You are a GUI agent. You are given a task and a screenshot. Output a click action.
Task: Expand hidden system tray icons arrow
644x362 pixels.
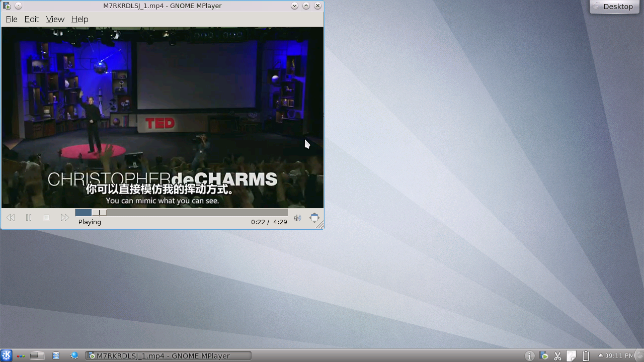[x=600, y=355]
